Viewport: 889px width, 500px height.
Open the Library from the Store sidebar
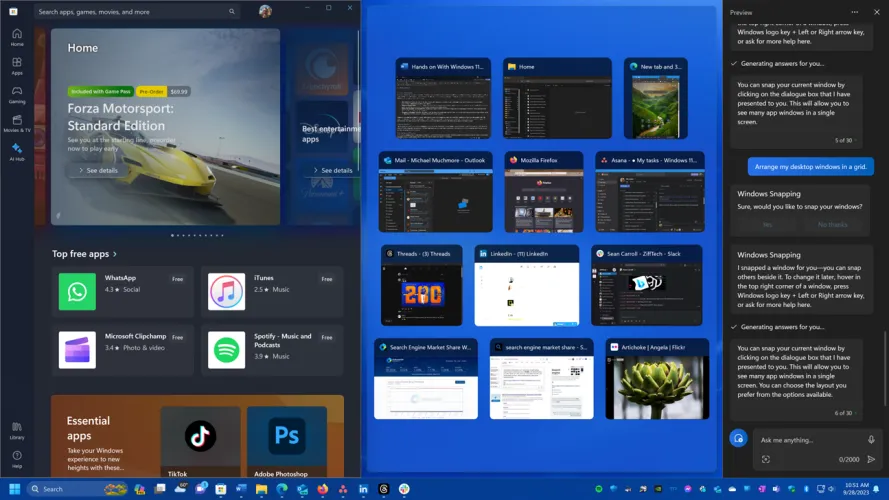tap(17, 428)
